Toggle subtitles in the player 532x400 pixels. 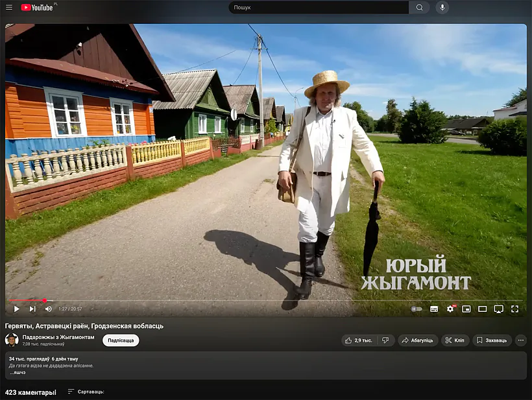click(434, 309)
